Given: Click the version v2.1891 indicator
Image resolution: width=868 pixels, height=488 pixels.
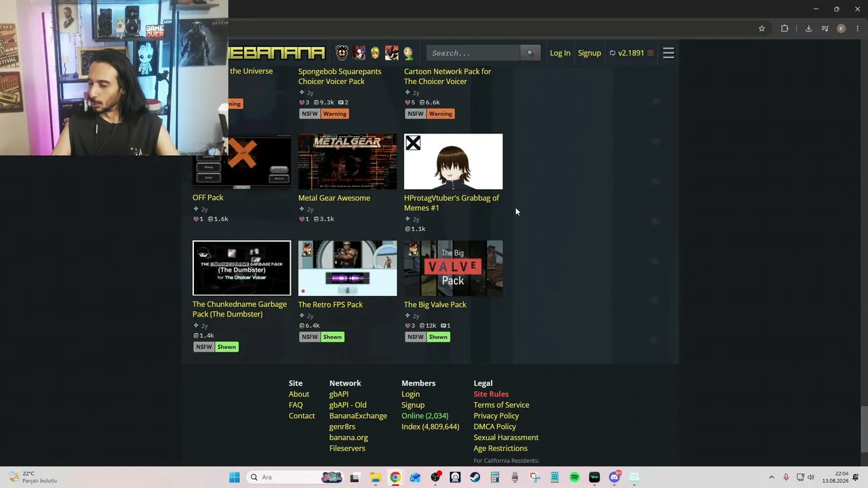Looking at the screenshot, I should 631,53.
